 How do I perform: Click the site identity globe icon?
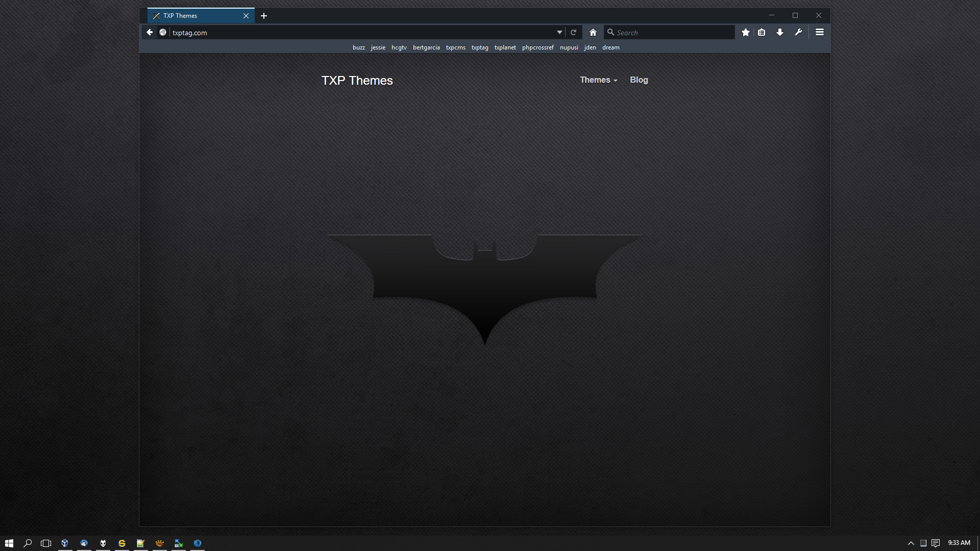[x=163, y=32]
